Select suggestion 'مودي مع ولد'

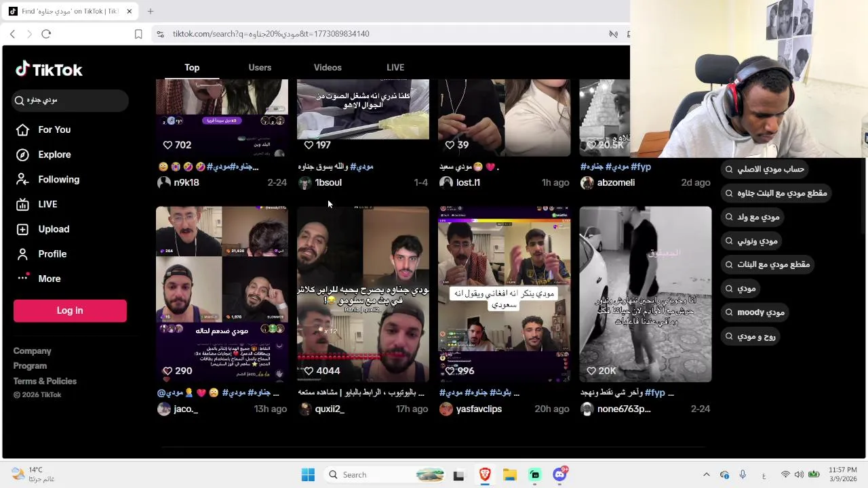pyautogui.click(x=751, y=217)
